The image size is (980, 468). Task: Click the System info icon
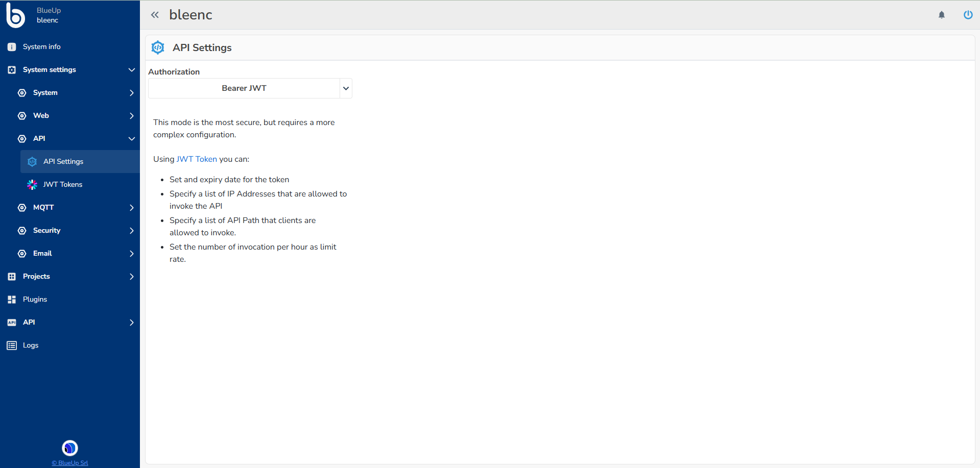(12, 47)
